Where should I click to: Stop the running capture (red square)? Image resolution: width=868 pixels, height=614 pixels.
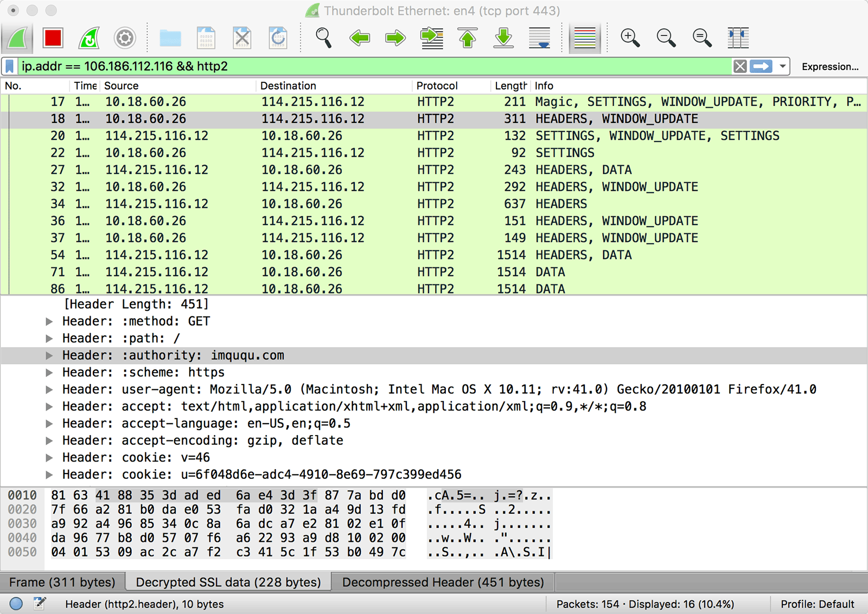point(53,39)
